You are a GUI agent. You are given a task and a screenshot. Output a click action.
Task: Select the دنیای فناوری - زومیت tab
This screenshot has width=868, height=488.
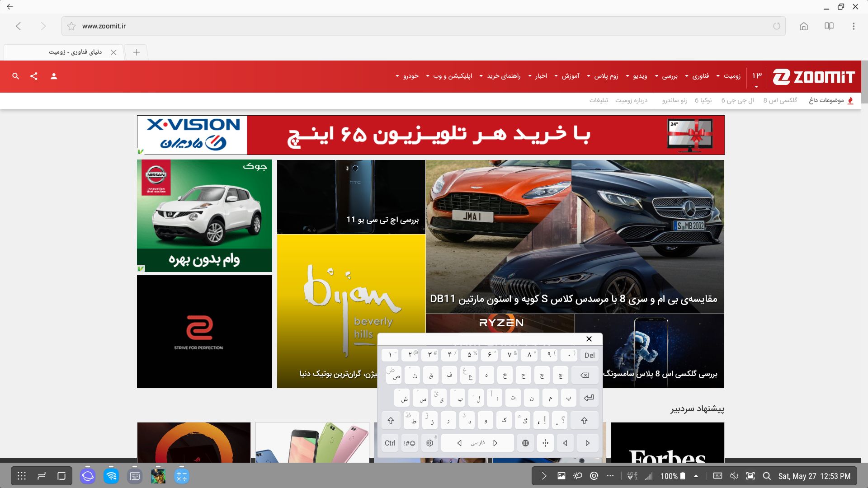(63, 52)
